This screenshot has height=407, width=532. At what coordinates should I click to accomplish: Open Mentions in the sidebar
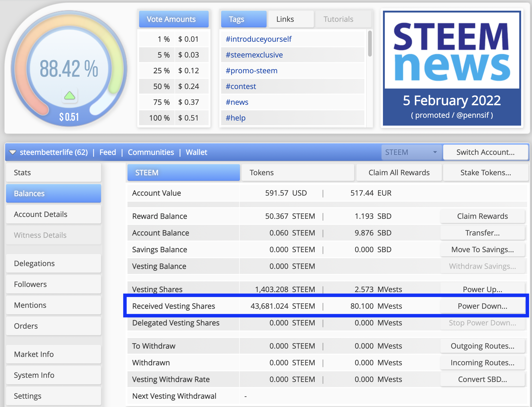(x=54, y=305)
